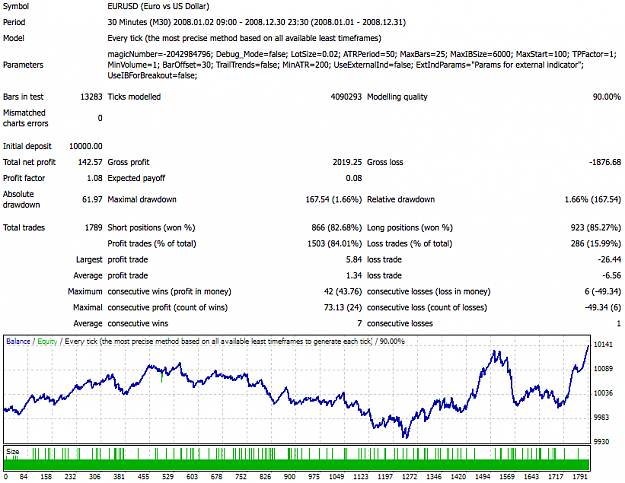Click the Modelling quality value 90.00%
Image resolution: width=625 pixels, height=483 pixels.
tap(607, 97)
